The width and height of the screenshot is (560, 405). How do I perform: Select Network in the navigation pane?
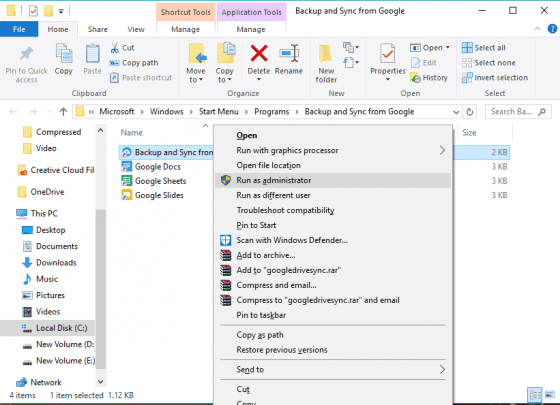point(39,382)
